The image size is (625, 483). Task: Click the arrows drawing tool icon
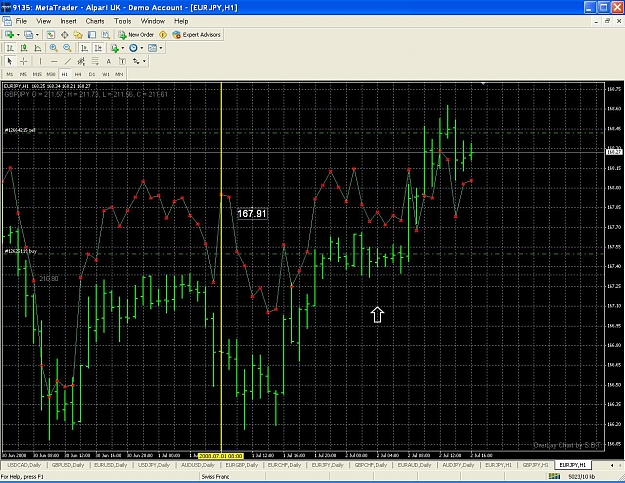click(x=136, y=61)
